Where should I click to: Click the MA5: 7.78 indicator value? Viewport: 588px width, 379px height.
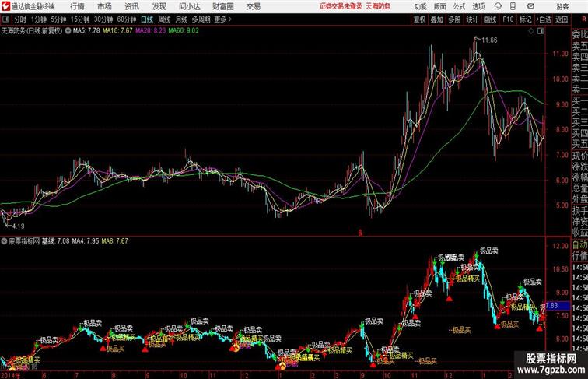click(86, 31)
